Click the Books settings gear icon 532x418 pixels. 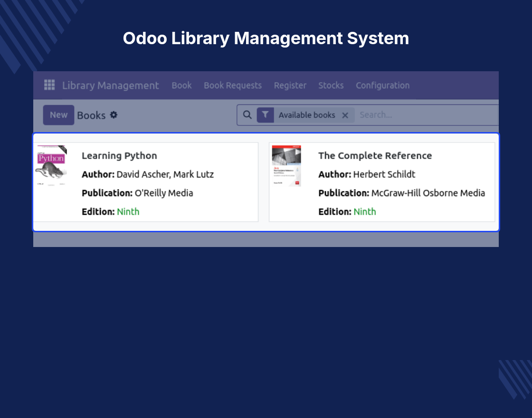click(x=114, y=115)
